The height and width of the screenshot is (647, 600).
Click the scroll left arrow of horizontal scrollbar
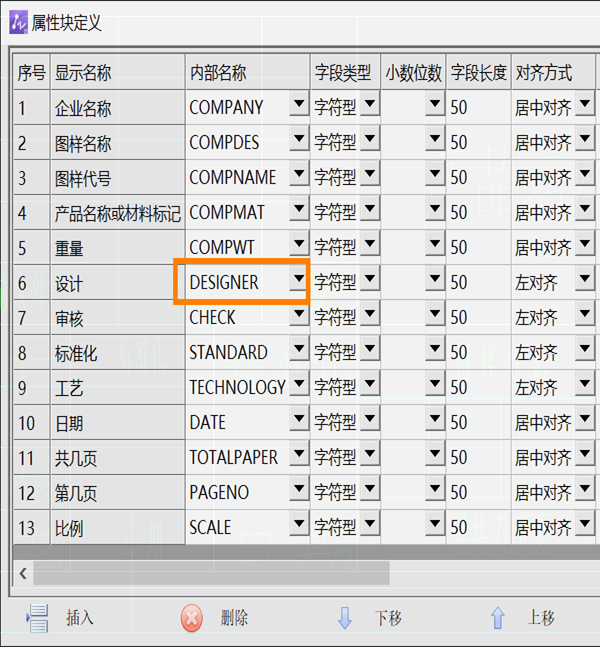[x=23, y=573]
